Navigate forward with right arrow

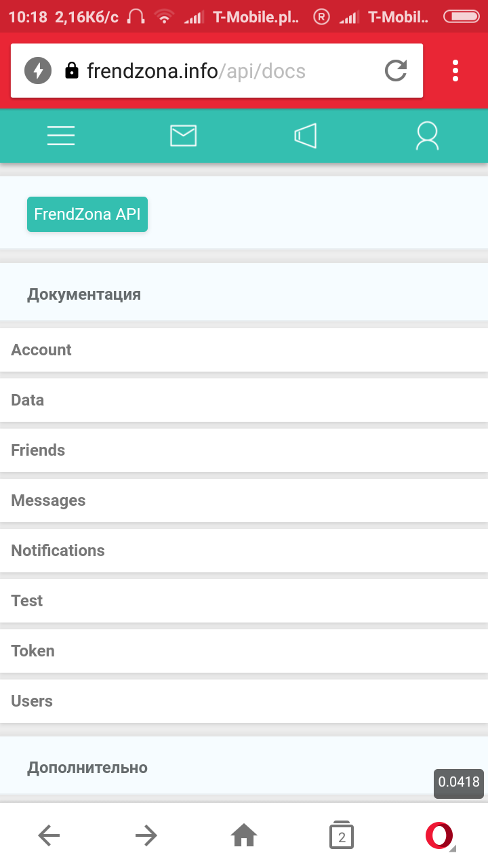(146, 835)
